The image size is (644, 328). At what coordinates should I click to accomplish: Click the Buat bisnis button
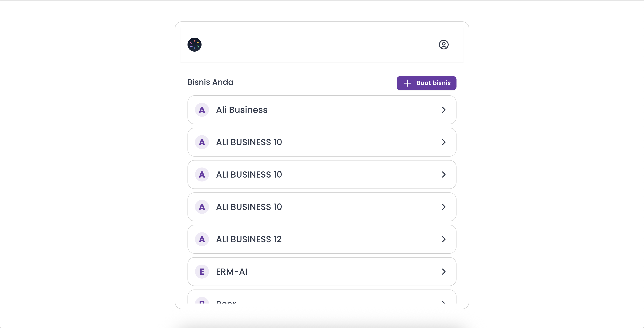click(426, 83)
